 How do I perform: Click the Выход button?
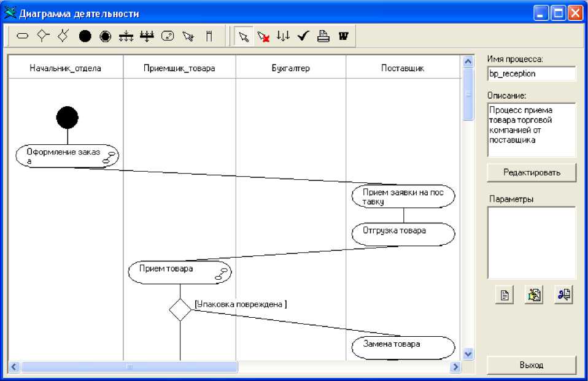(x=532, y=365)
